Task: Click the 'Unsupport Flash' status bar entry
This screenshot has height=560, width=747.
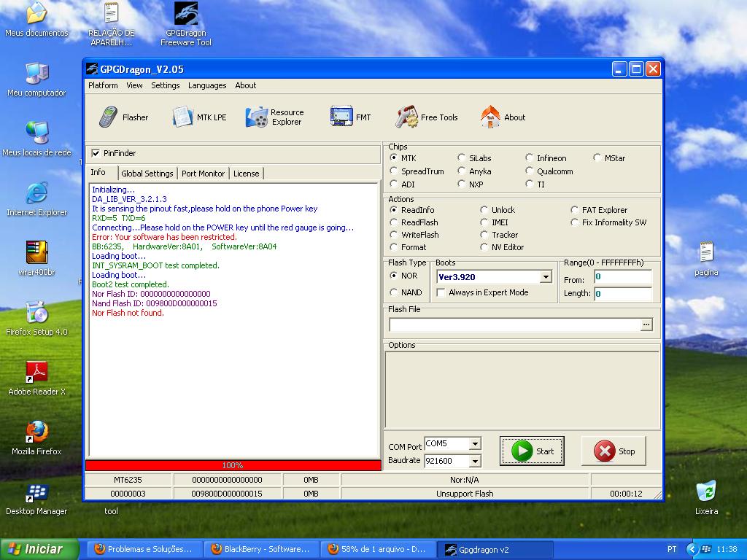Action: point(465,494)
